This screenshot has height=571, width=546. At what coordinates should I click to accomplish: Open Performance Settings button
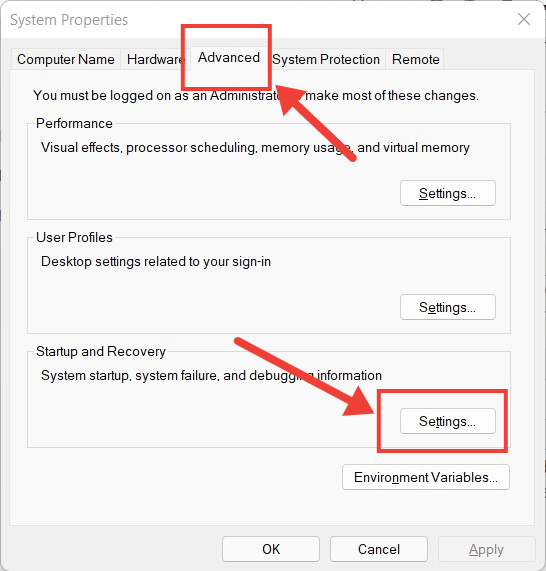pyautogui.click(x=448, y=193)
